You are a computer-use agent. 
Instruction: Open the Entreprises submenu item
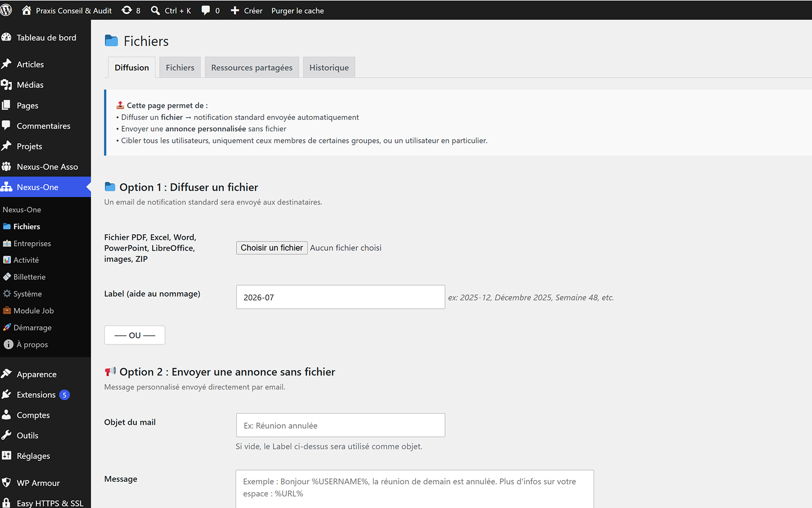(x=32, y=243)
